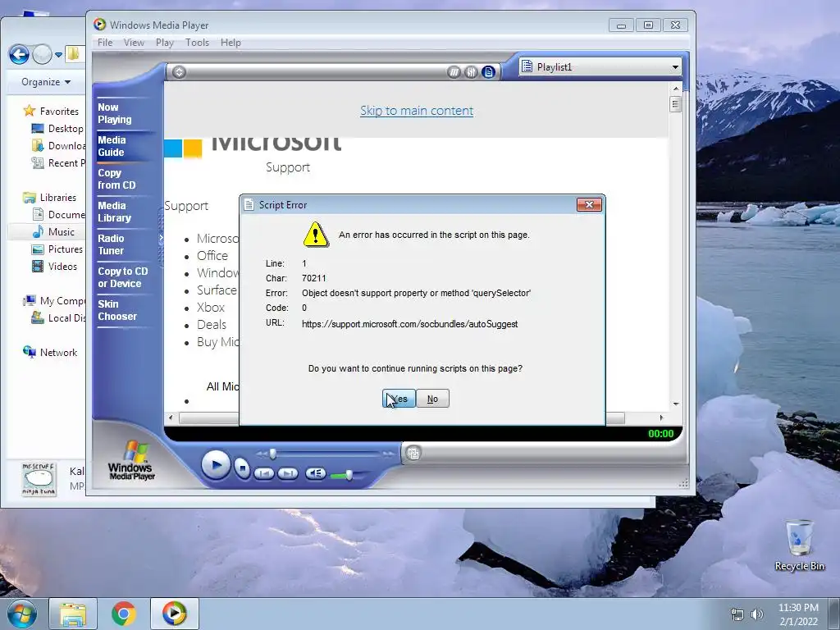
Task: Click Explorer Back button
Action: [x=19, y=54]
